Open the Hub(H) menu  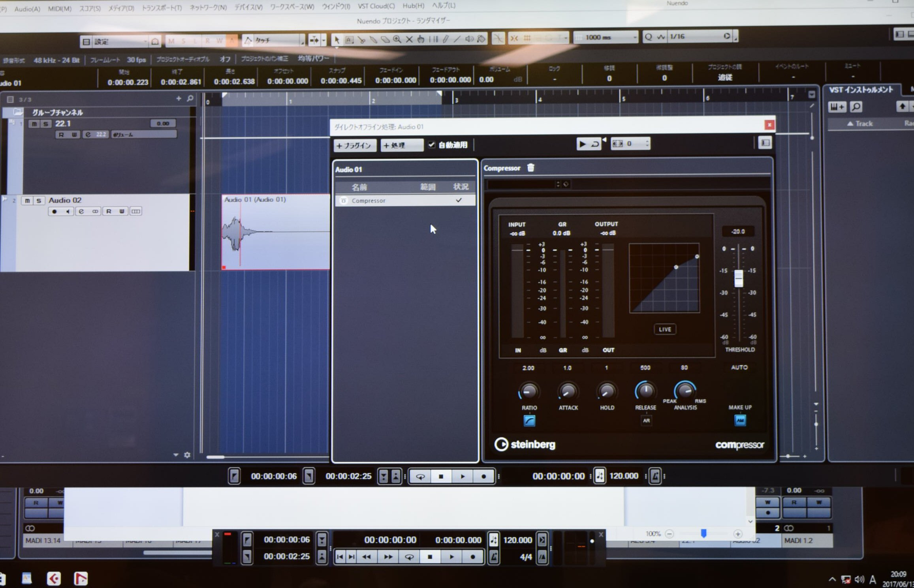coord(413,6)
